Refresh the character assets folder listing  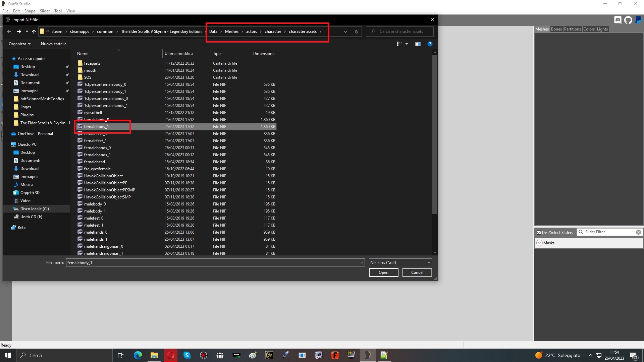(356, 32)
